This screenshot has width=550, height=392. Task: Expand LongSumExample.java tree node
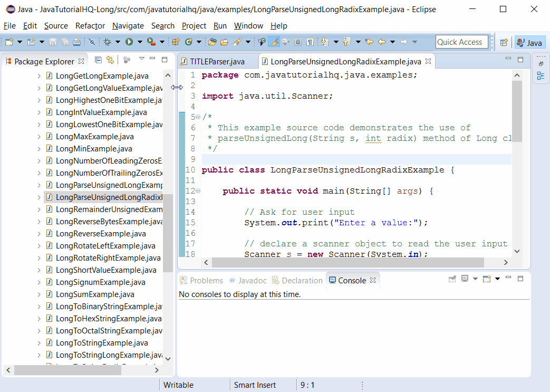point(39,294)
